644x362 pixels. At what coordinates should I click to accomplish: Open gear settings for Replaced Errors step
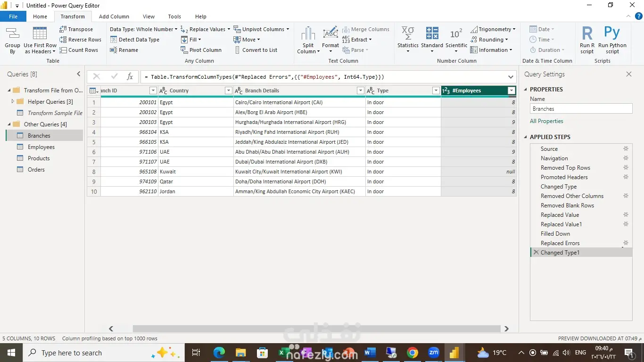click(x=626, y=243)
